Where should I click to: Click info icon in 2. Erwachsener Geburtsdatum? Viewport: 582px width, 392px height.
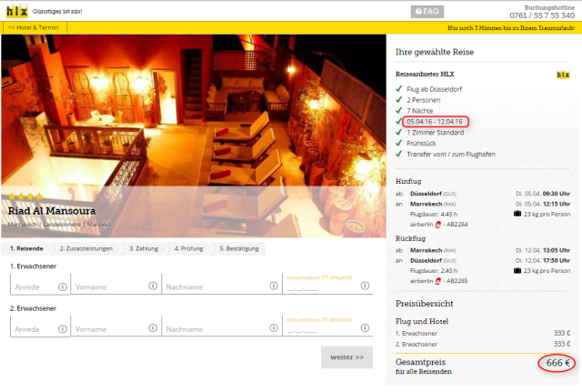pyautogui.click(x=365, y=327)
